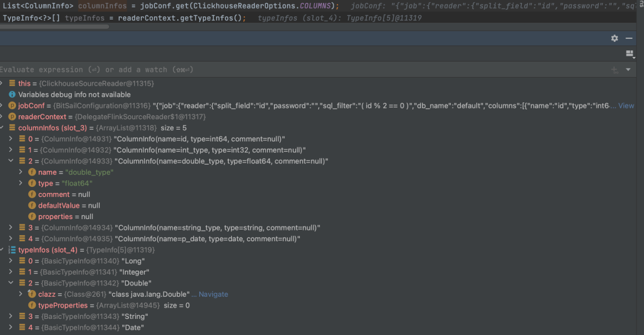This screenshot has width=644, height=335.
Task: Select the typeProperties size = 0 row
Action: coord(113,306)
